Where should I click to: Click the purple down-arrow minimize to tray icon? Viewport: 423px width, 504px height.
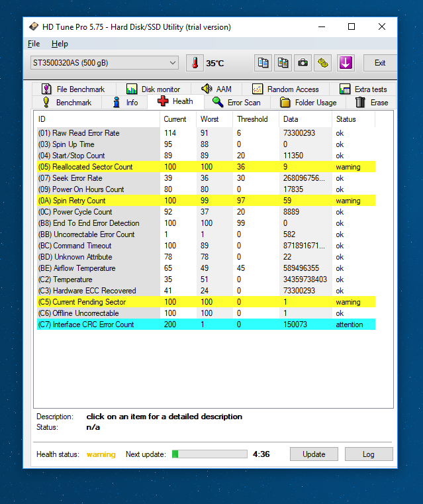click(346, 63)
